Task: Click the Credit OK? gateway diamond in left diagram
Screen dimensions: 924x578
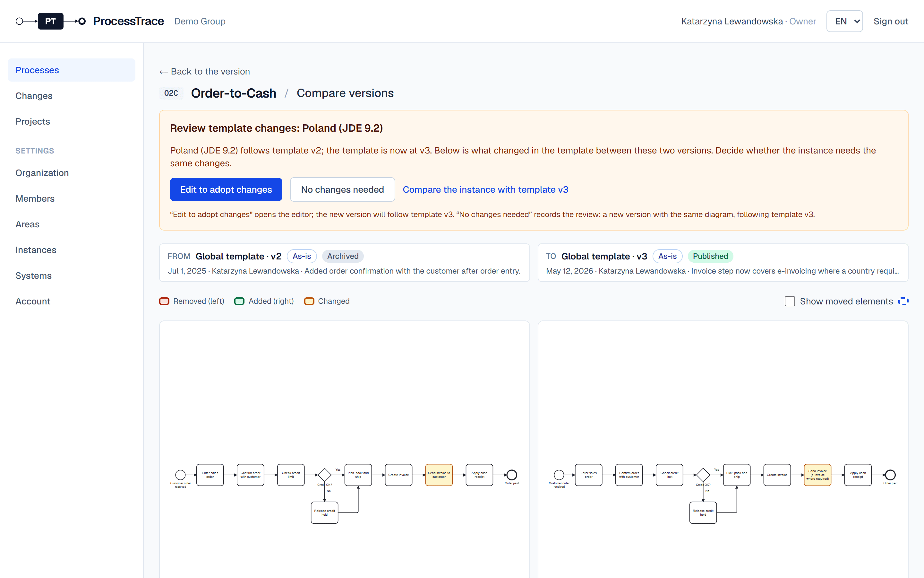Action: point(325,475)
